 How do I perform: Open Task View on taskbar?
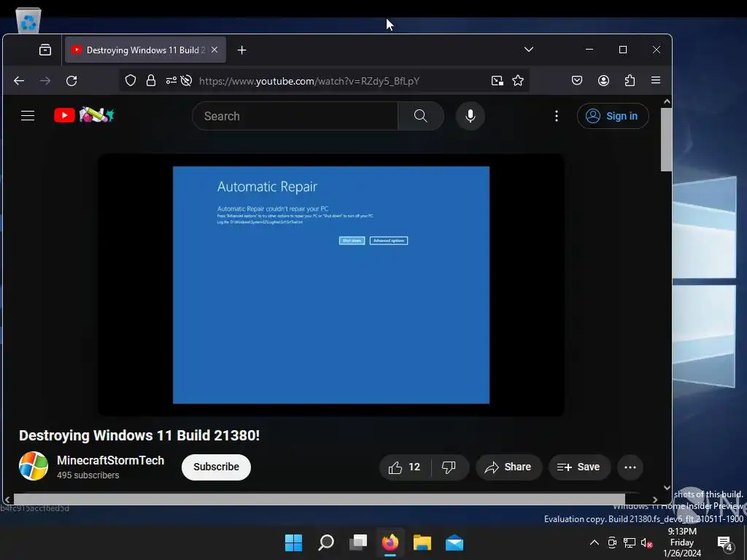click(x=357, y=542)
